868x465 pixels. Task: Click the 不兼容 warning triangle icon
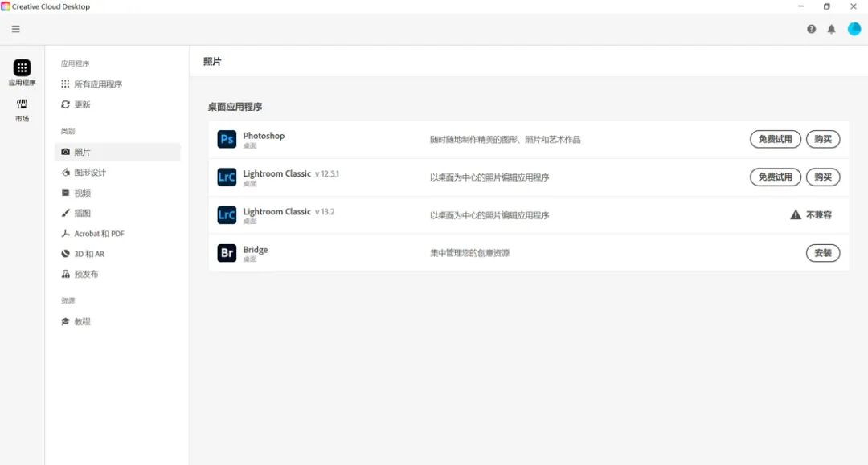[796, 214]
